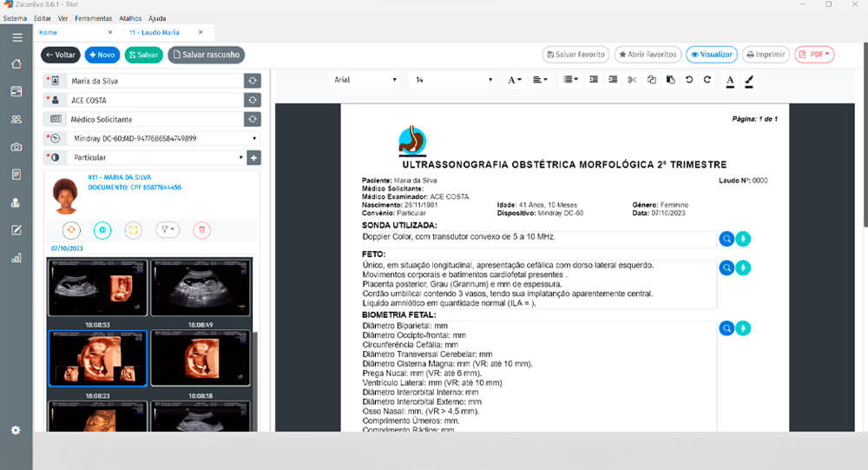Expand the image filter funnel dropdown
This screenshot has width=868, height=470.
[x=168, y=230]
